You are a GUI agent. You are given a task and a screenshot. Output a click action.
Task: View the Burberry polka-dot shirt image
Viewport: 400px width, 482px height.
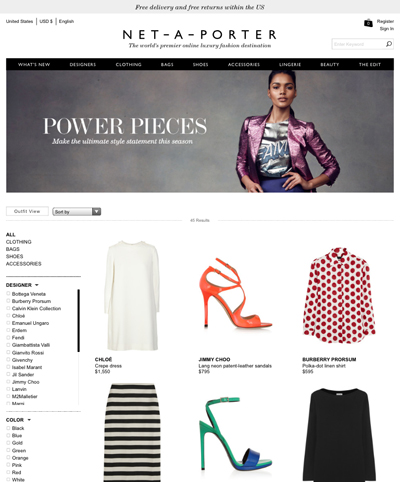point(339,295)
